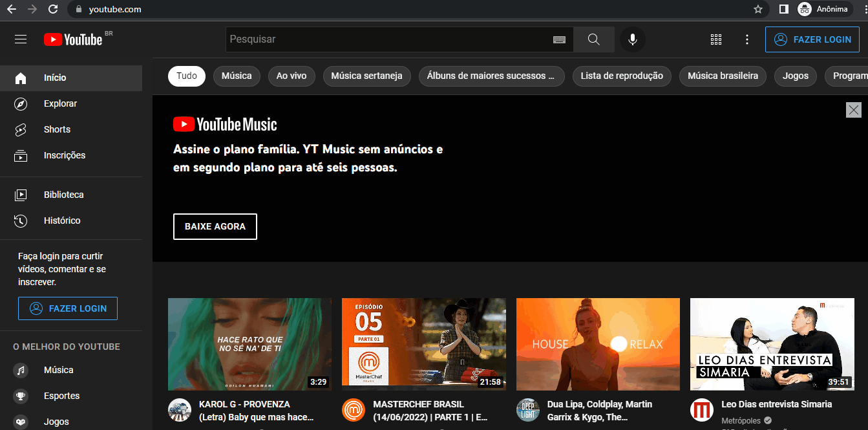Select the Música sertaneja chip
Image resolution: width=868 pixels, height=430 pixels.
point(367,76)
